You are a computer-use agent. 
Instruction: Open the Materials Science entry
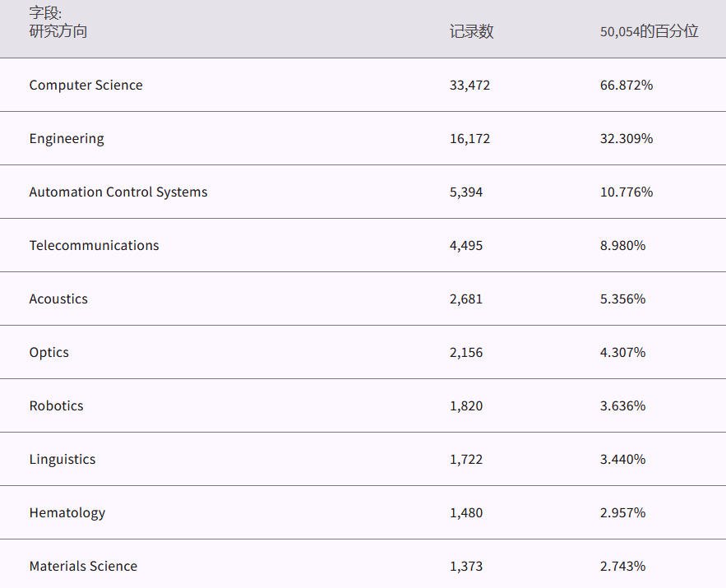85,567
